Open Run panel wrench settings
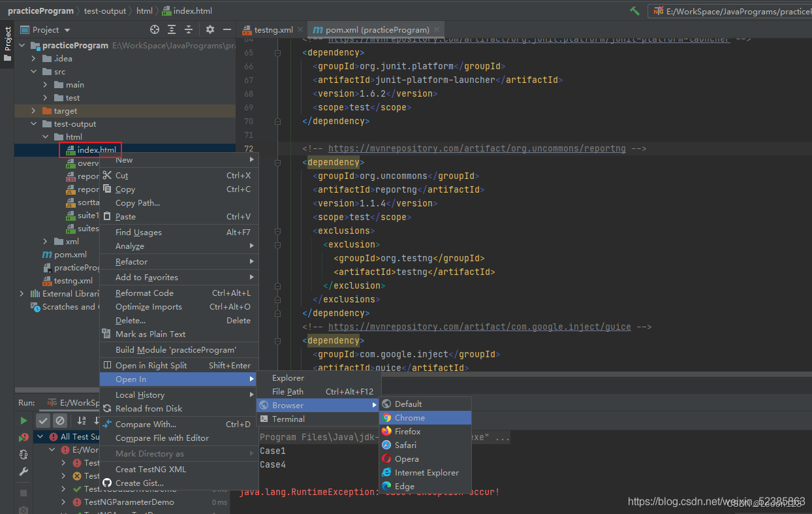 coord(23,472)
